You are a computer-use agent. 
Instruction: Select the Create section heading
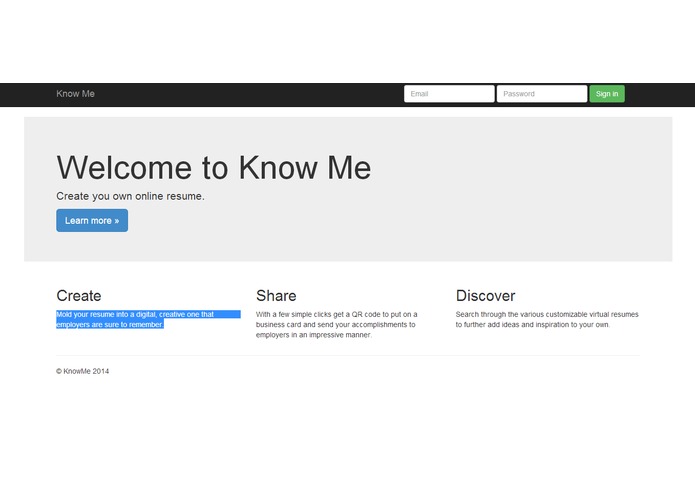[x=79, y=296]
